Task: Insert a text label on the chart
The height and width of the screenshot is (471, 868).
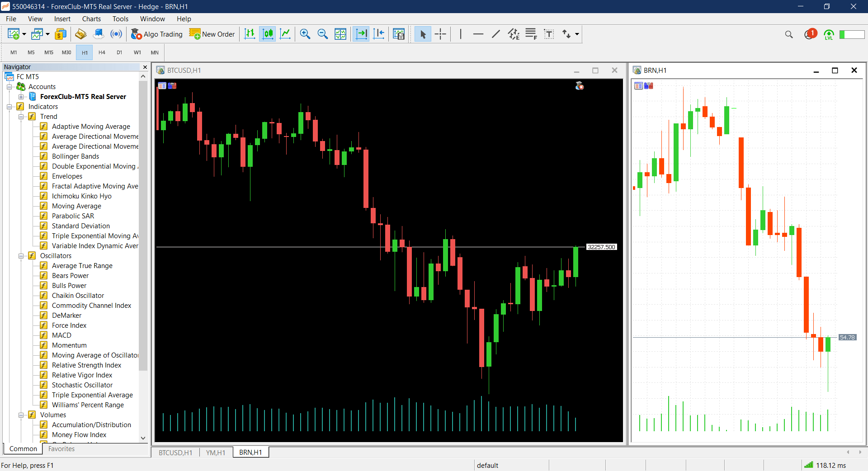Action: pyautogui.click(x=549, y=34)
